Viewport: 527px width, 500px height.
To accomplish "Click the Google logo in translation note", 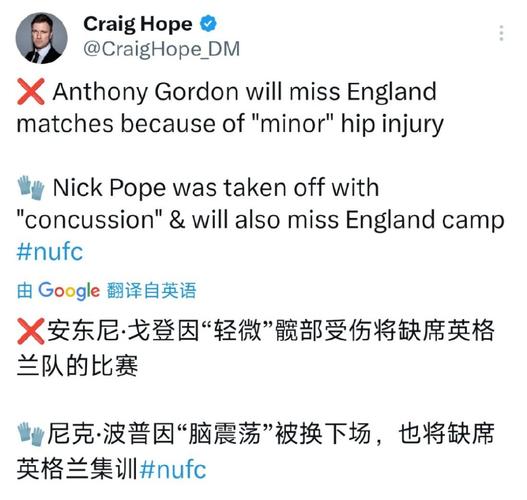I will pos(69,291).
